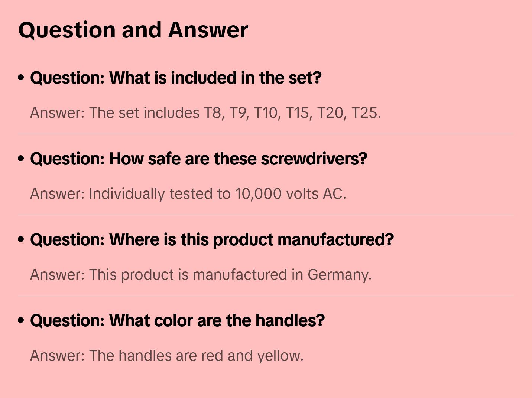Click the answer listing T8 through T25 sizes
Image resolution: width=532 pixels, height=398 pixels.
(x=205, y=113)
